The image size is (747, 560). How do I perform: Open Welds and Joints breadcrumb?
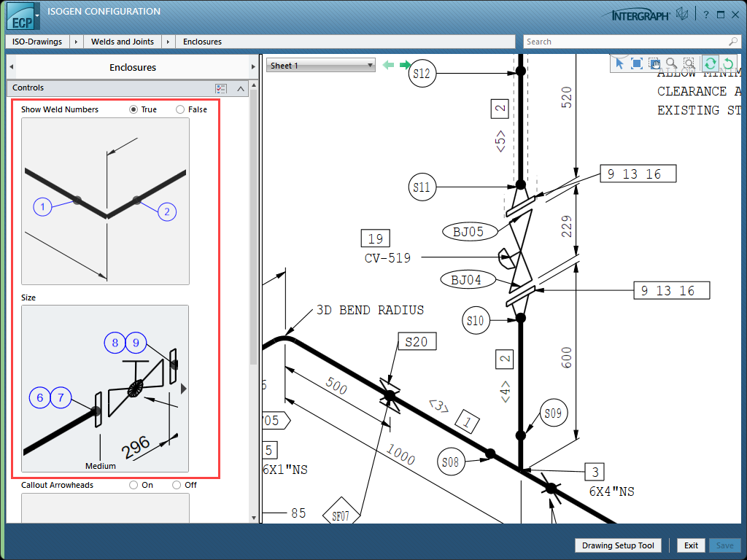coord(122,42)
